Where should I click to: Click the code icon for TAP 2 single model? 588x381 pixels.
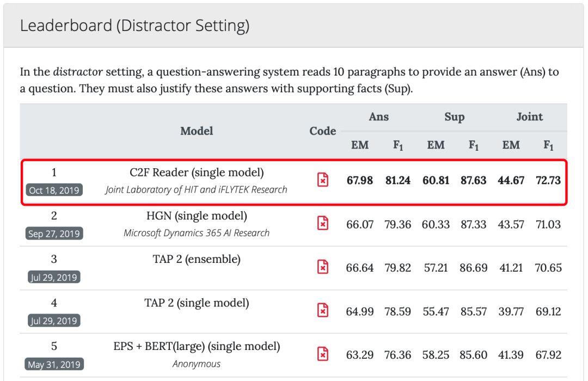click(x=323, y=310)
